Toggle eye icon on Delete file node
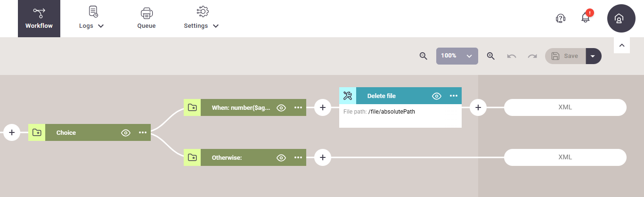 437,96
